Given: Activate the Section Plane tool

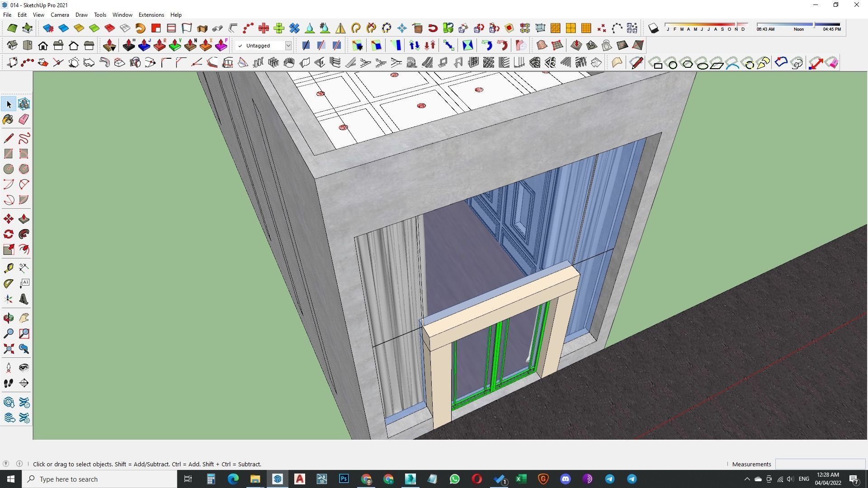Looking at the screenshot, I should [24, 383].
